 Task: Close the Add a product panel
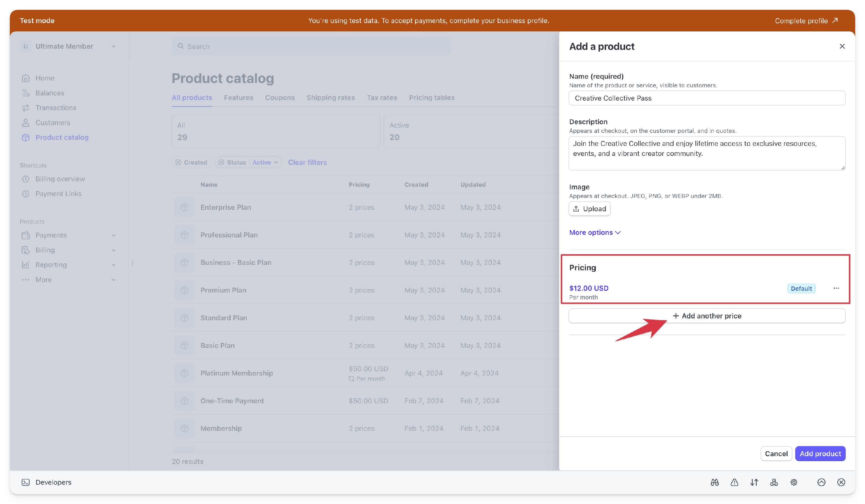842,46
